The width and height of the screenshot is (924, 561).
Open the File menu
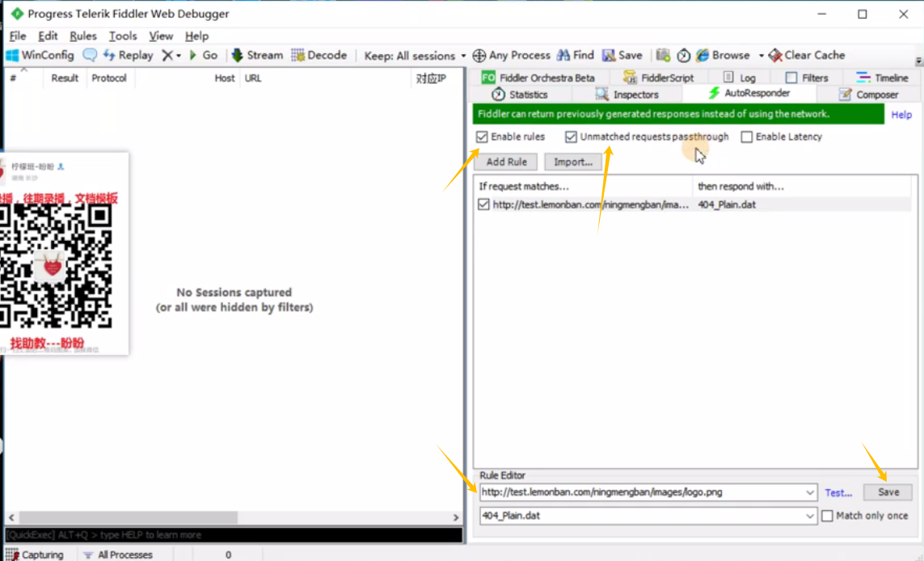click(x=18, y=36)
